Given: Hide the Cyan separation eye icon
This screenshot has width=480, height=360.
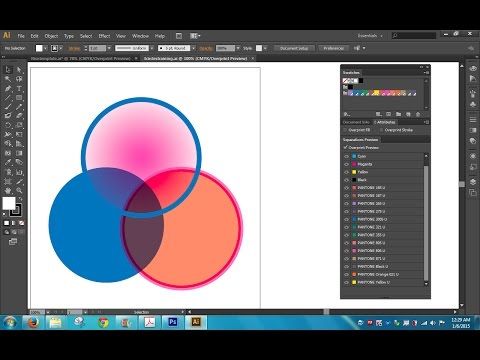Looking at the screenshot, I should pyautogui.click(x=346, y=156).
